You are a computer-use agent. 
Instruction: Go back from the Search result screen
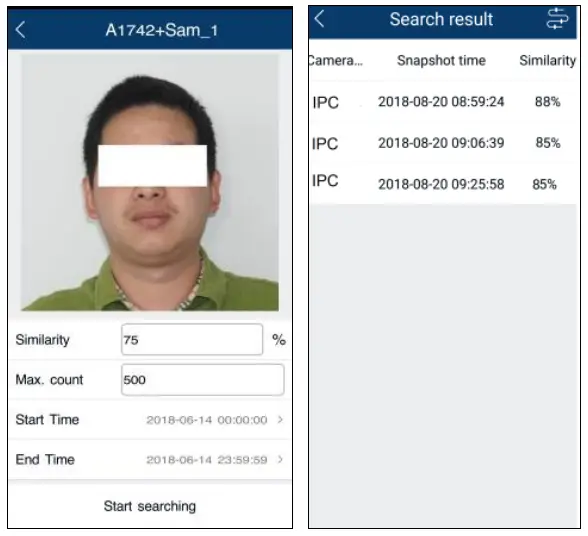pyautogui.click(x=320, y=18)
